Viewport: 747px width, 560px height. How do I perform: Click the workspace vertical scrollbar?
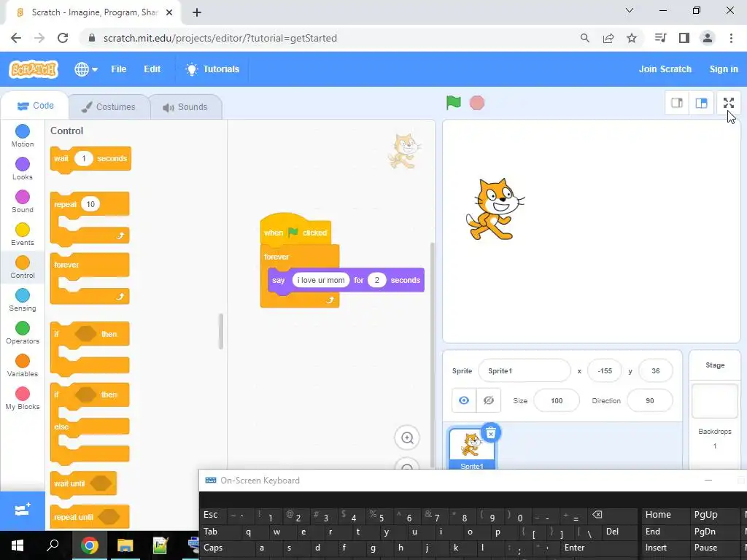(432, 355)
